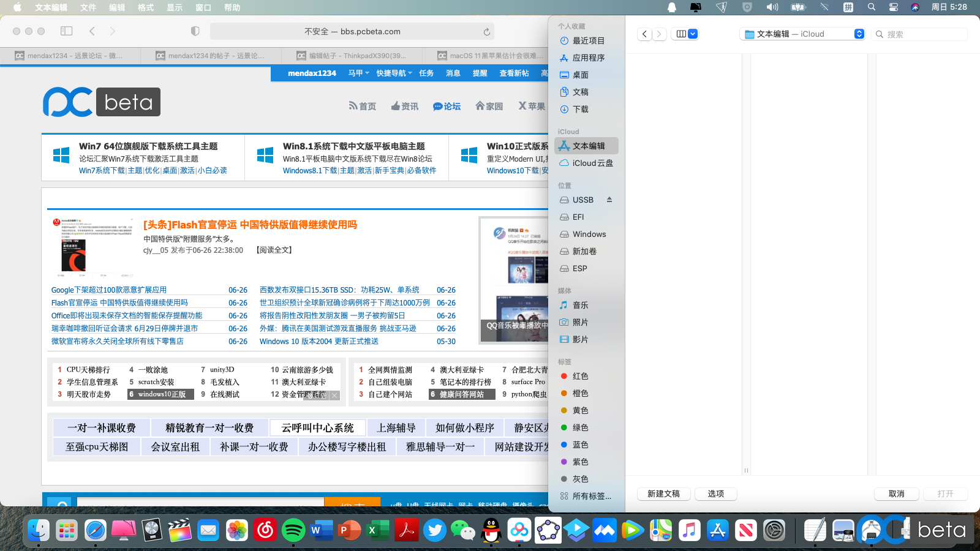Image resolution: width=980 pixels, height=551 pixels.
Task: Click Safari's back arrow
Action: coord(92,31)
